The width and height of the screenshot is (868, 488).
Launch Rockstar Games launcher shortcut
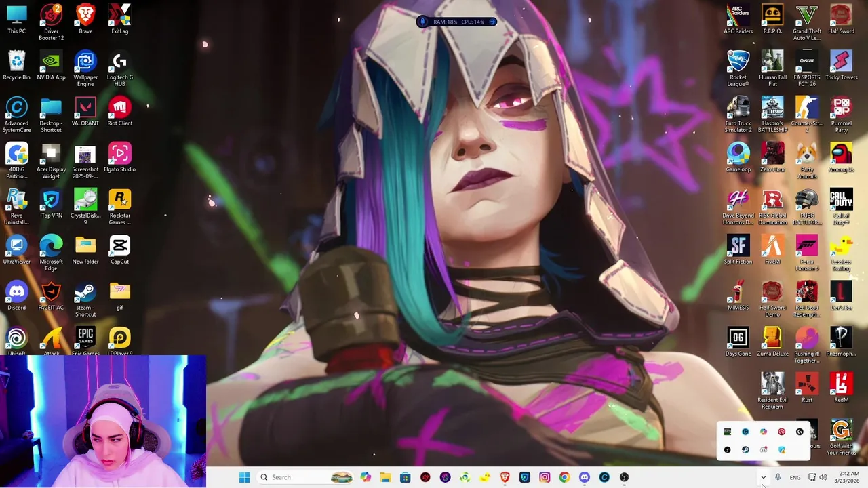[x=119, y=207]
